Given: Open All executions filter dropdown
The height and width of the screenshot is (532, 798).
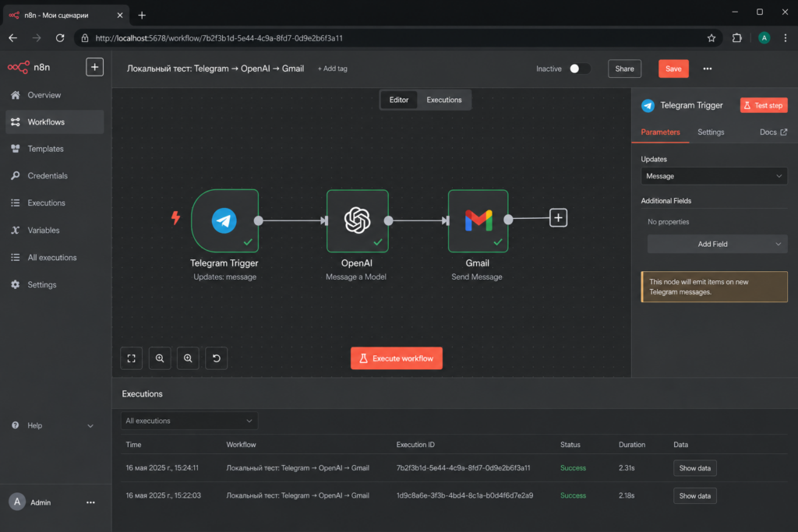Looking at the screenshot, I should click(189, 421).
